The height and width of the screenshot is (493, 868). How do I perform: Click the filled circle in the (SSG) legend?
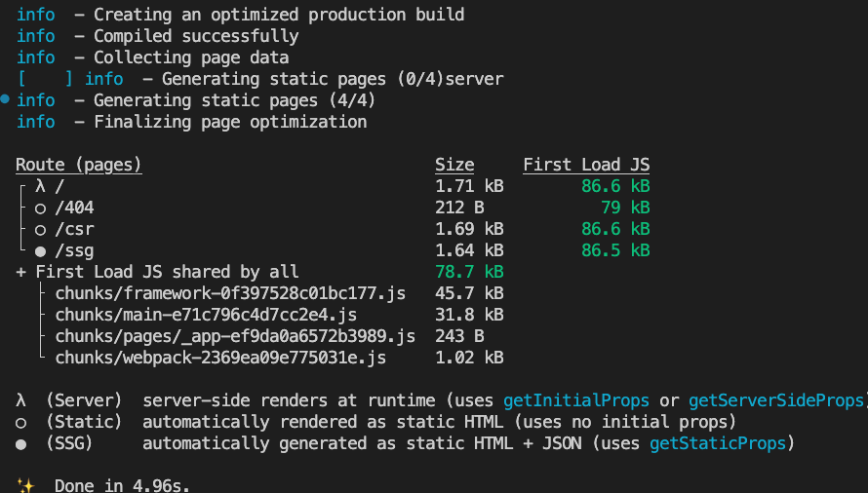[x=21, y=444]
